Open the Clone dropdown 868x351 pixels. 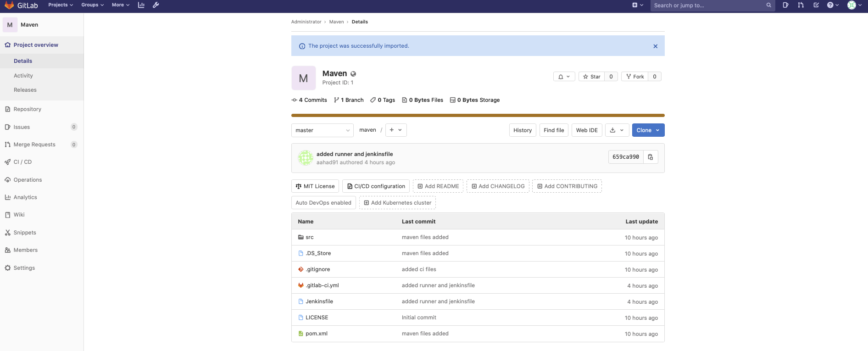(x=648, y=130)
